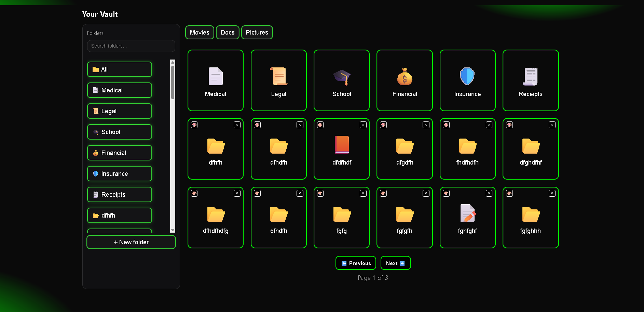
Task: Open the Pictures filter
Action: (257, 32)
